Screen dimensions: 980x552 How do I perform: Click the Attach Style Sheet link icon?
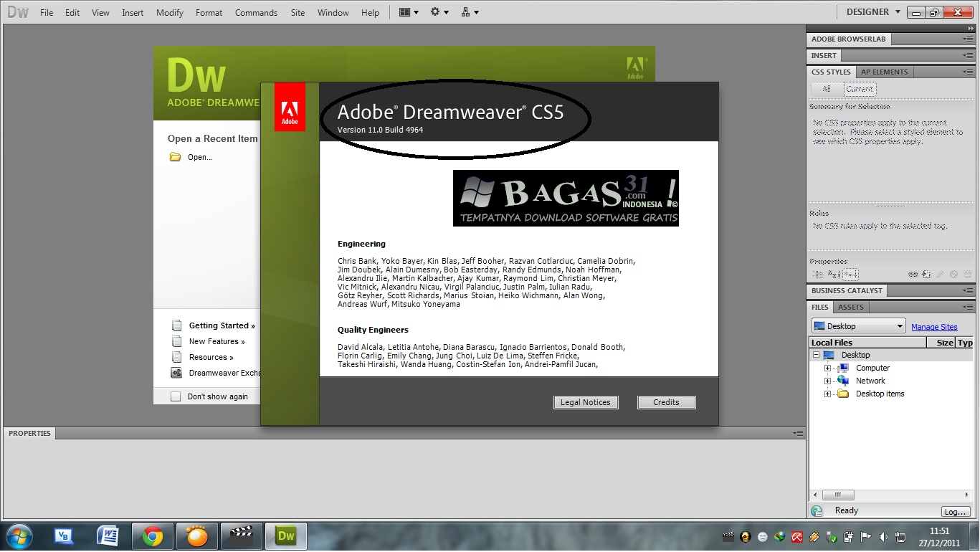(x=913, y=275)
